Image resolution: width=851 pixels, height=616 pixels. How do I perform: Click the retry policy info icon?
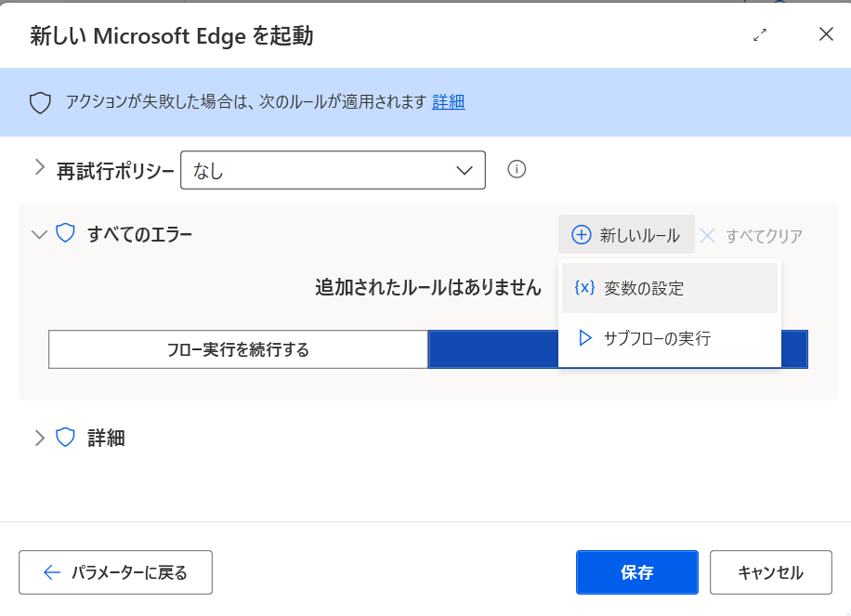(517, 169)
